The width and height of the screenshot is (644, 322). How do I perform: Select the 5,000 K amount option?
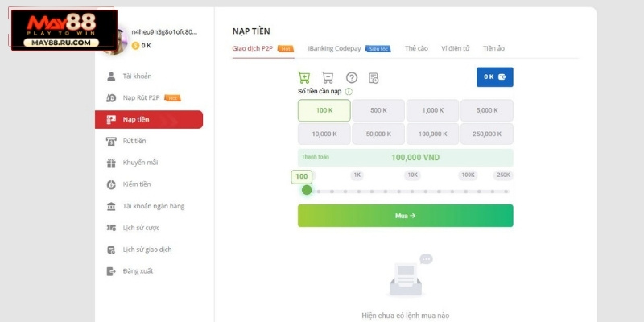click(487, 110)
